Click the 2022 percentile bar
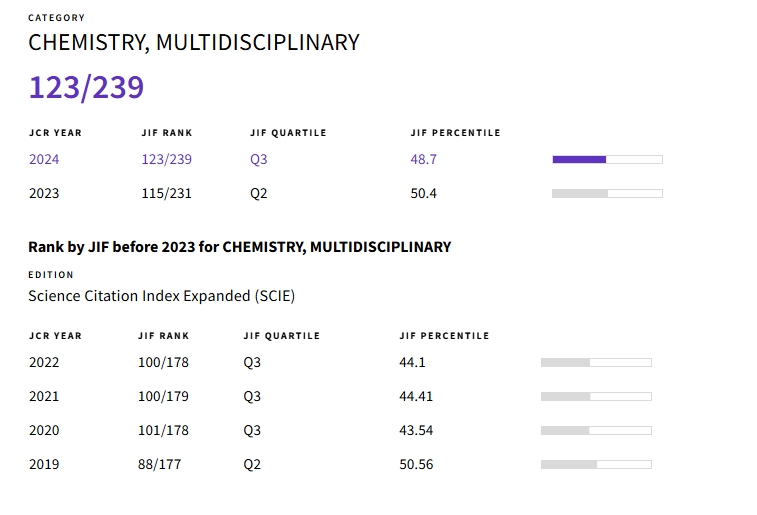Screen dimensions: 757x515 (x=595, y=362)
